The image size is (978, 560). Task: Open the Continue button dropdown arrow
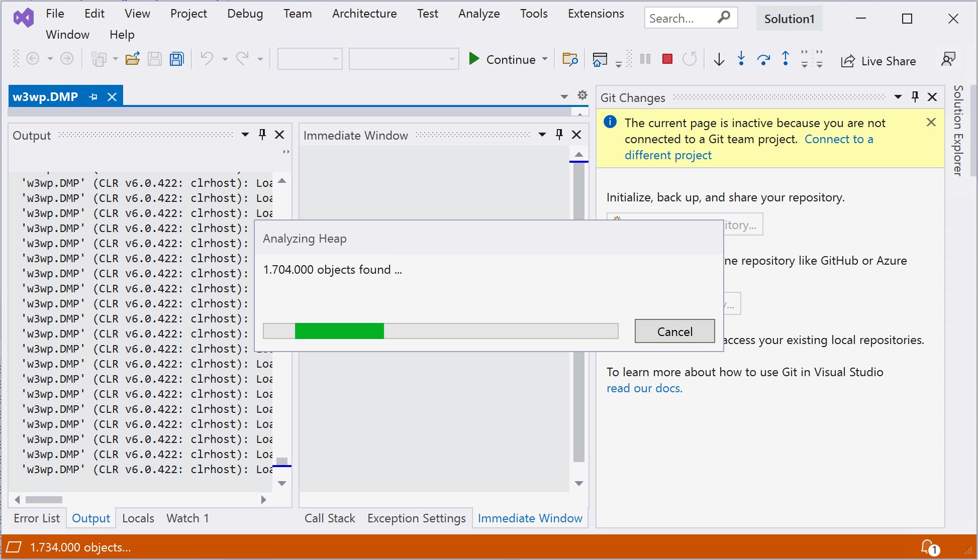pos(545,59)
